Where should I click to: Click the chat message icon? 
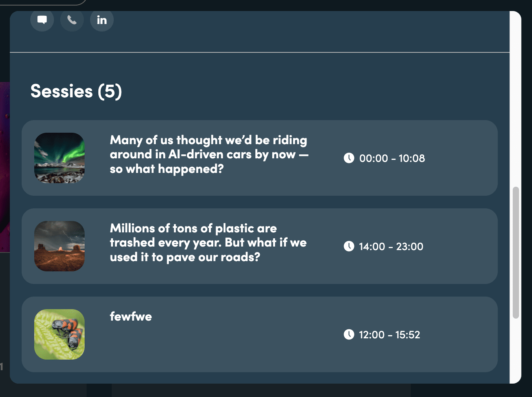point(42,20)
